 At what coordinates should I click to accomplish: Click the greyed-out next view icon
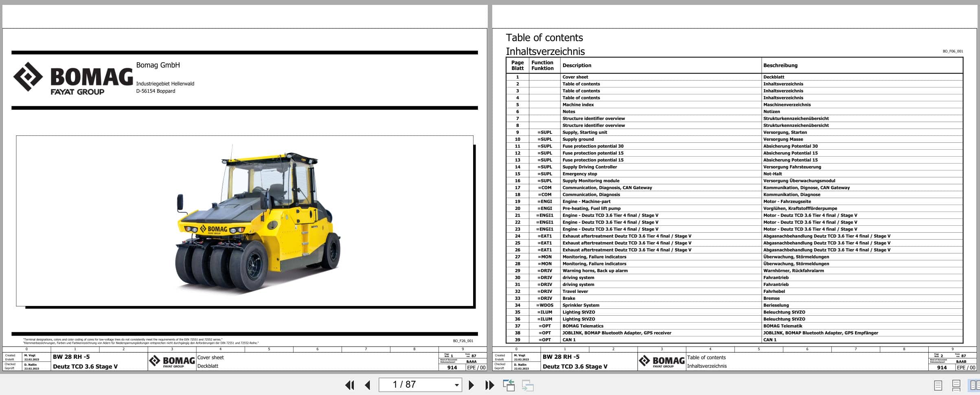[528, 385]
